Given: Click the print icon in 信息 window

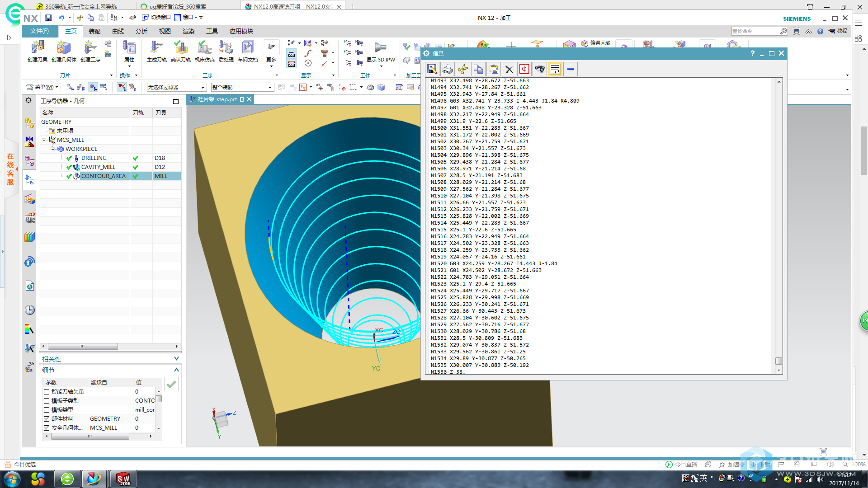Looking at the screenshot, I should click(x=447, y=69).
